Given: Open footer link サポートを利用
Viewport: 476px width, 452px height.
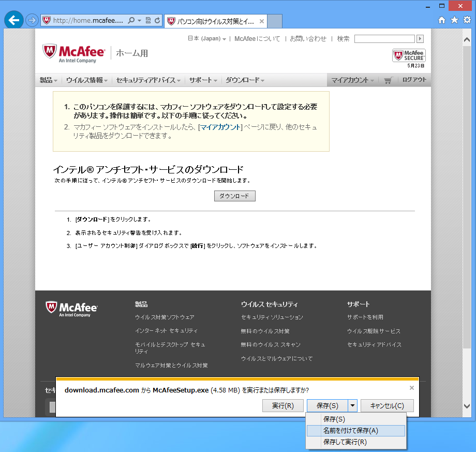Looking at the screenshot, I should pos(365,317).
